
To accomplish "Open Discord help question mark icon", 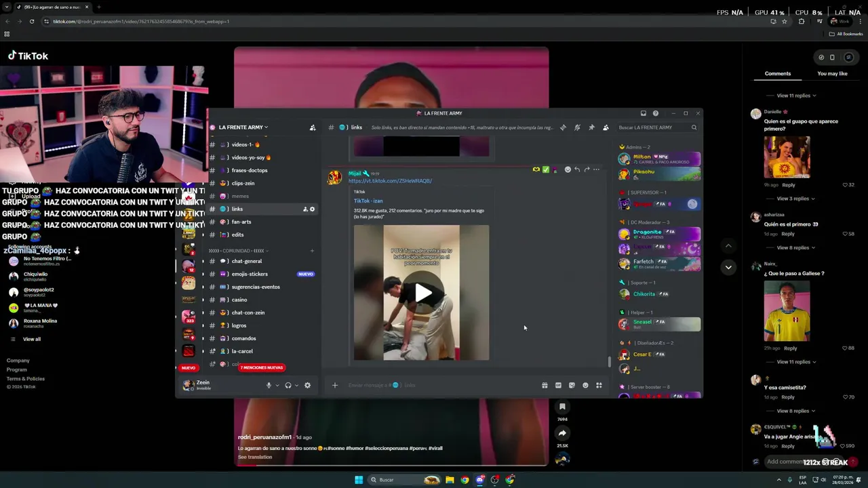I will tap(655, 113).
